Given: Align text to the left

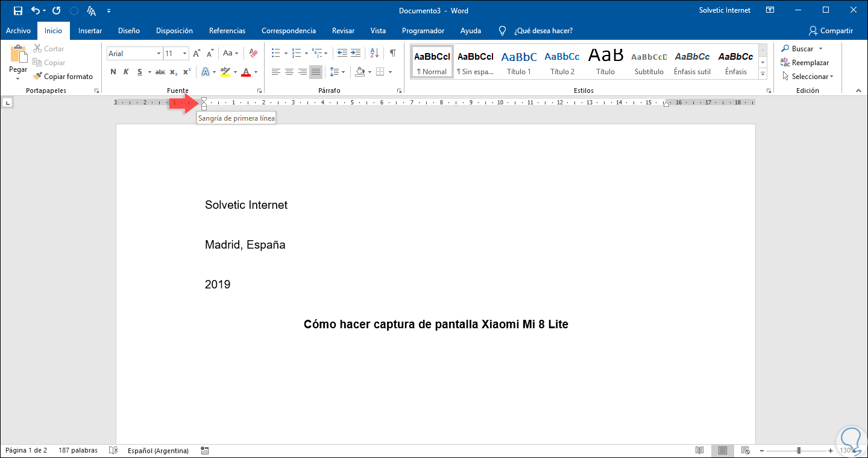Looking at the screenshot, I should [276, 72].
